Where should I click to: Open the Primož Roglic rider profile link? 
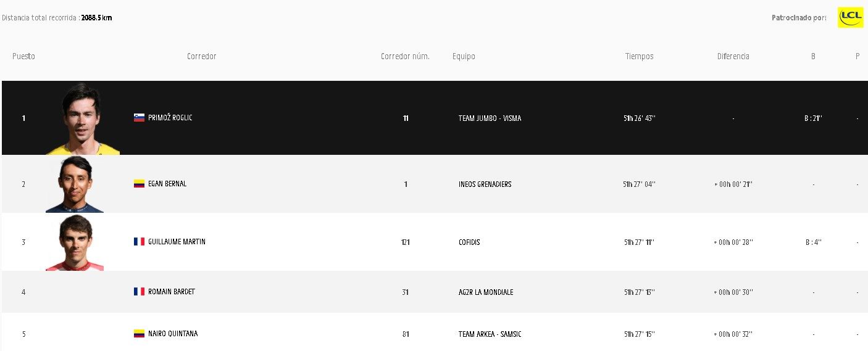tap(170, 118)
